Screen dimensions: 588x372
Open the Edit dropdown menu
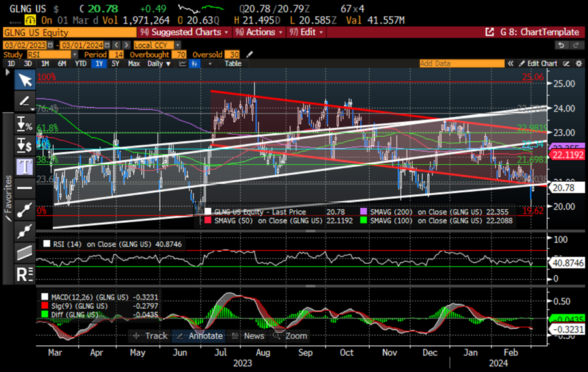[x=305, y=33]
